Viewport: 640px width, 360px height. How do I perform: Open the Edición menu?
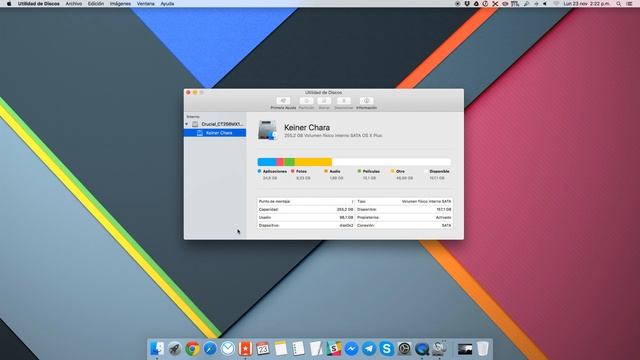click(96, 4)
